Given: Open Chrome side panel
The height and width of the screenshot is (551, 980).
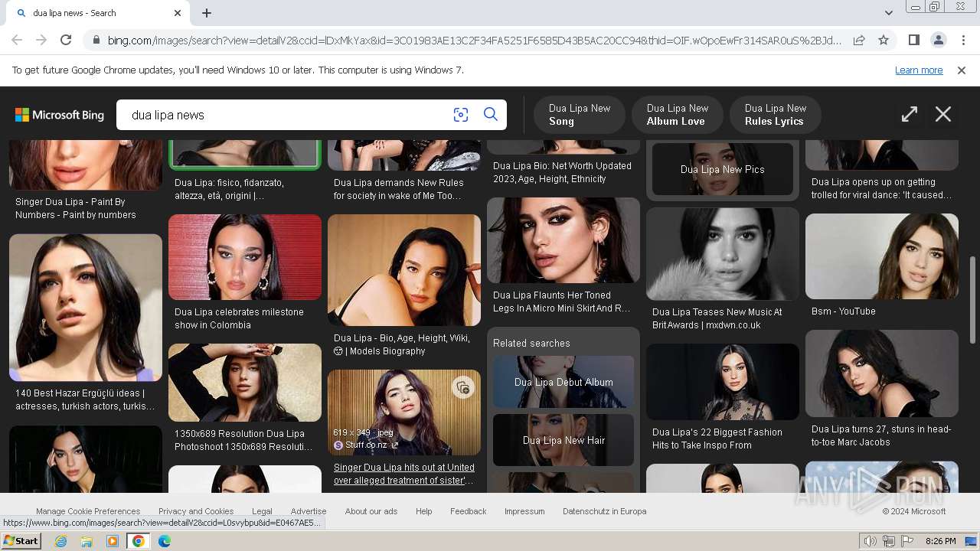Looking at the screenshot, I should (913, 40).
